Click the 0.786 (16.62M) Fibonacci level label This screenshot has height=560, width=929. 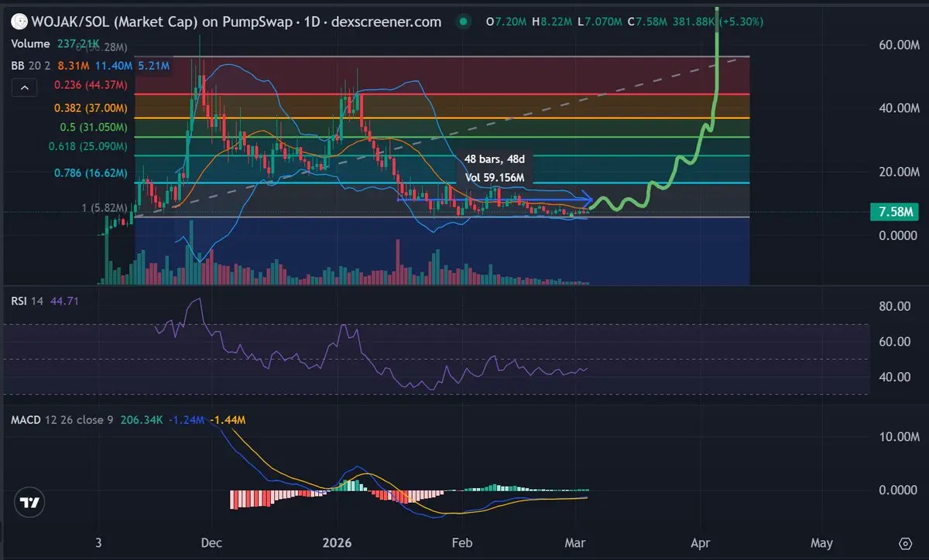91,173
